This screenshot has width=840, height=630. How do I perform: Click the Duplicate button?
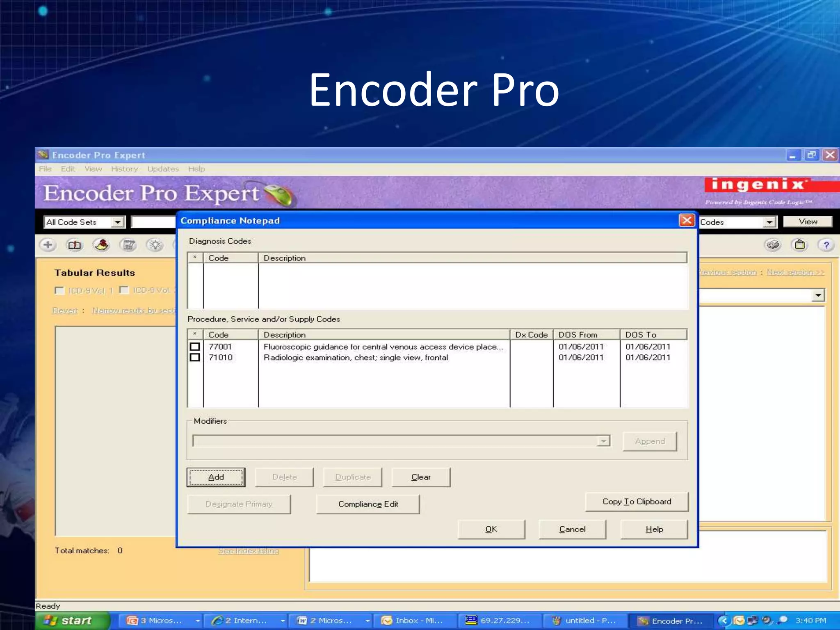(x=353, y=477)
